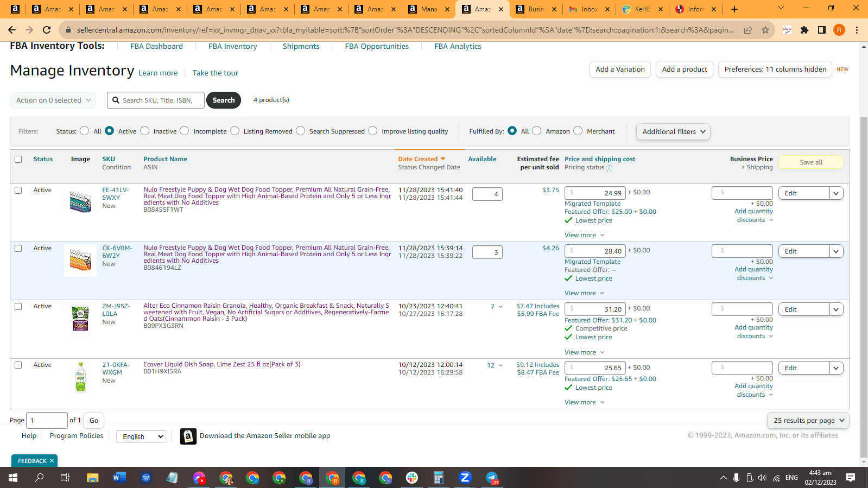Check the row for SKU CK-6V0M-6W2Y
Screen dimensions: 868x488
click(18, 248)
